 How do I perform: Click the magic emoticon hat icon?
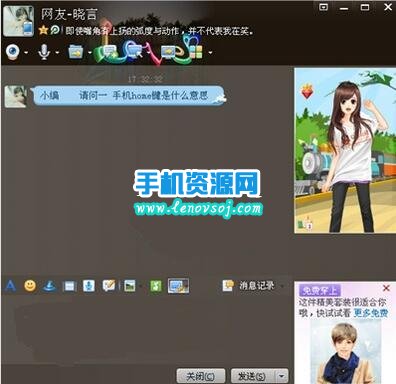[x=49, y=286]
